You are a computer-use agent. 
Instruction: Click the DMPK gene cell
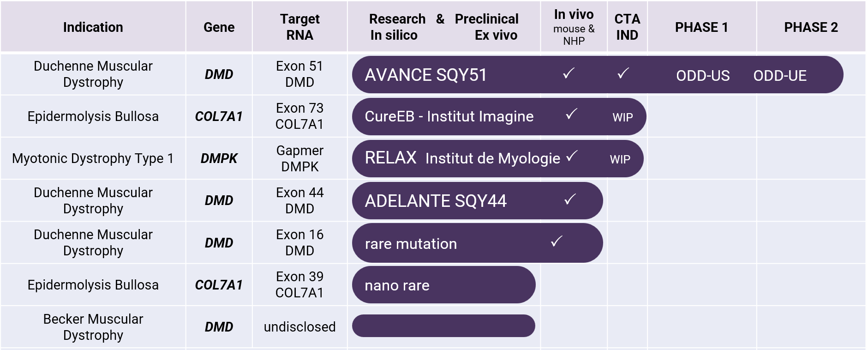click(219, 158)
